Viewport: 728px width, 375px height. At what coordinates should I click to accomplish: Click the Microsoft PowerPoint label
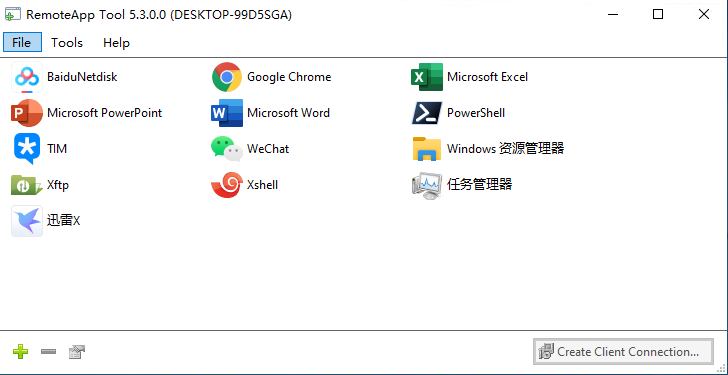point(104,113)
